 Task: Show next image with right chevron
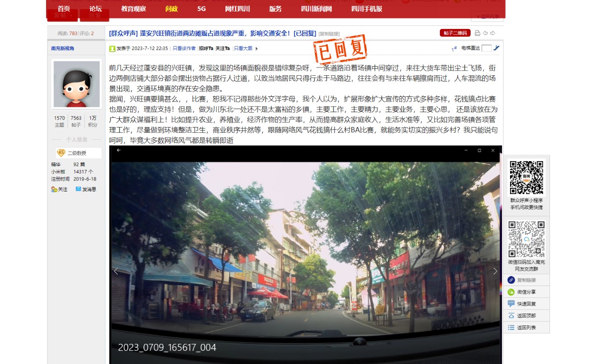(495, 271)
